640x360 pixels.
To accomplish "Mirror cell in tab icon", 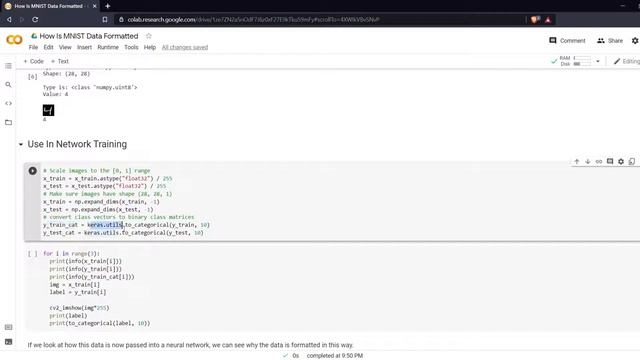I will pos(632,162).
